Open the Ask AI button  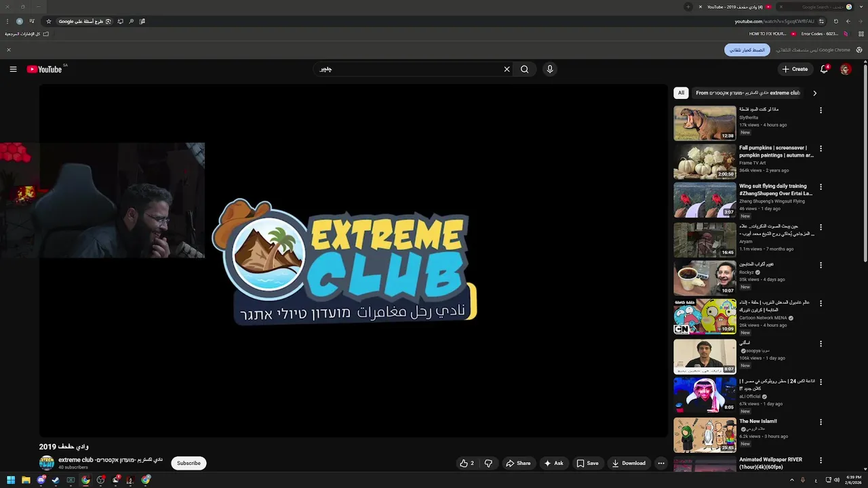pos(553,464)
